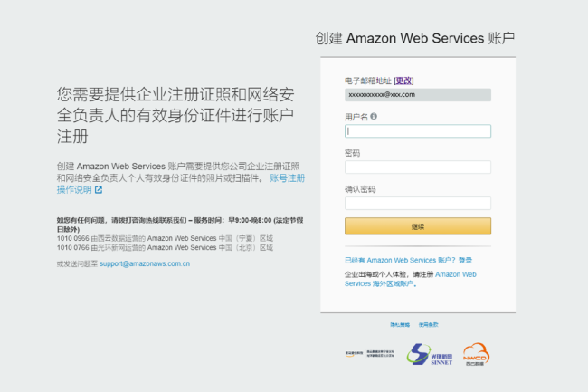Click the external link icon after 账号注册操作说明
This screenshot has height=392, width=588.
click(x=99, y=190)
